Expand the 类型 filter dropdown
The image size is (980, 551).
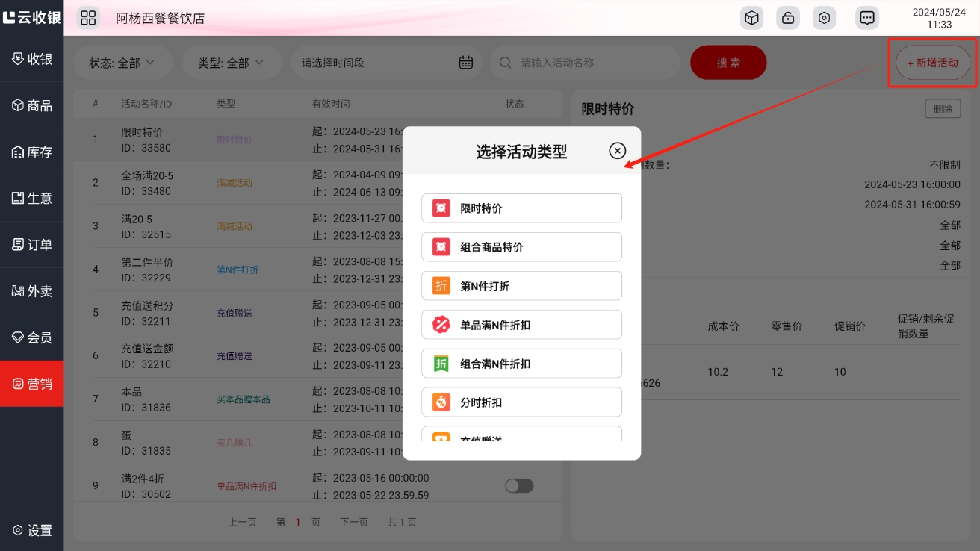[232, 63]
